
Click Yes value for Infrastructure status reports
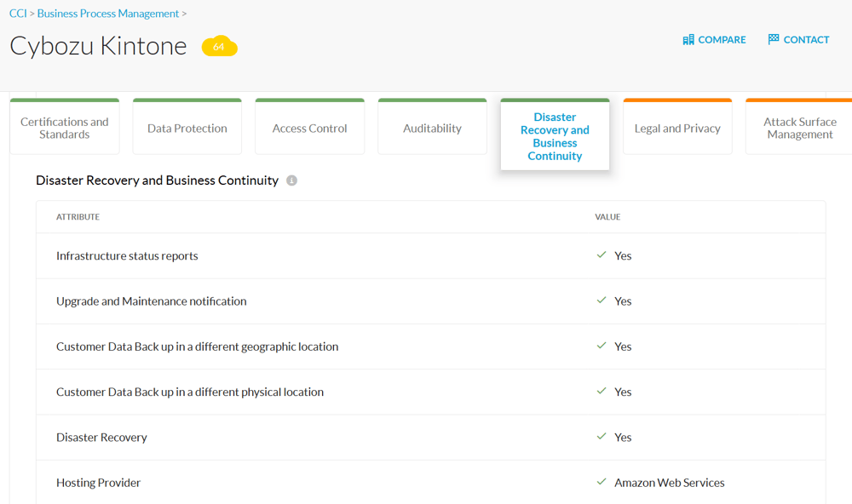coord(623,255)
